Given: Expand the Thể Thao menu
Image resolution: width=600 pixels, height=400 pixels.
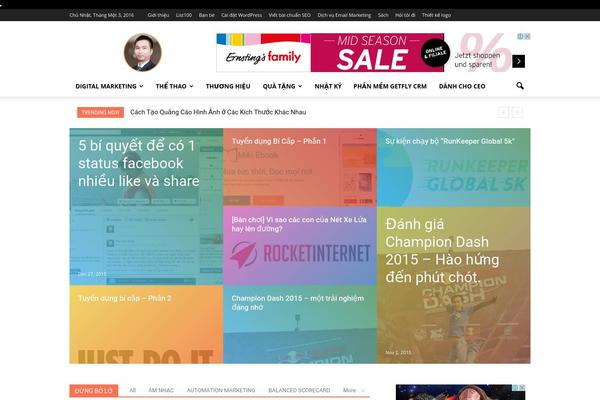Looking at the screenshot, I should [174, 87].
